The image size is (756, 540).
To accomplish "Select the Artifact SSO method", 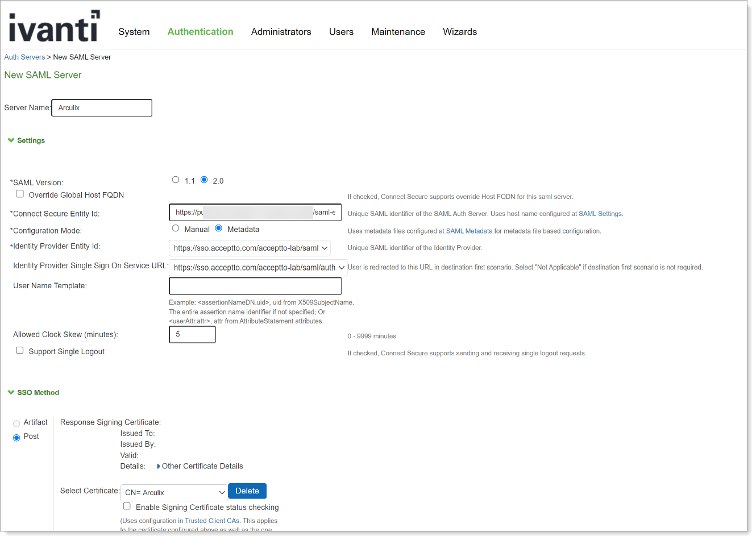I will pyautogui.click(x=16, y=423).
